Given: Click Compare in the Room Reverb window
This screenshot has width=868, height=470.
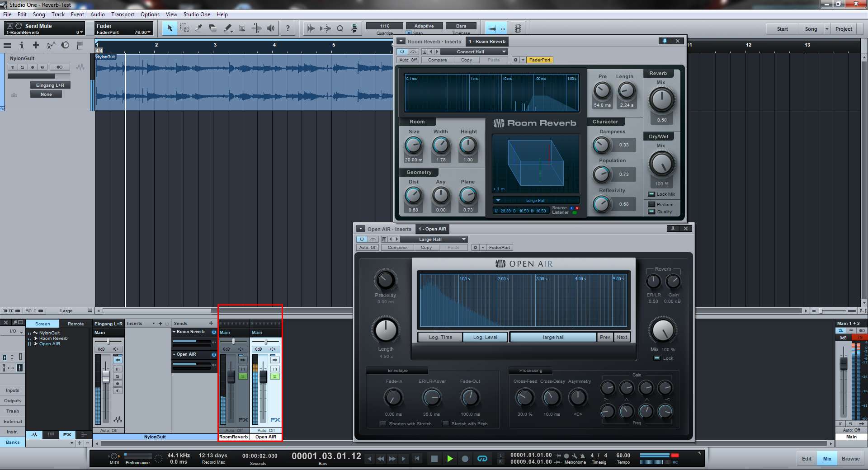Looking at the screenshot, I should coord(437,60).
